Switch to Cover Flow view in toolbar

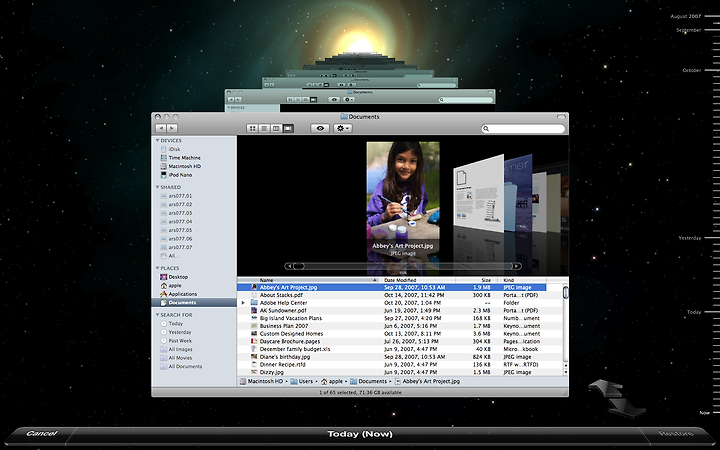click(x=288, y=129)
